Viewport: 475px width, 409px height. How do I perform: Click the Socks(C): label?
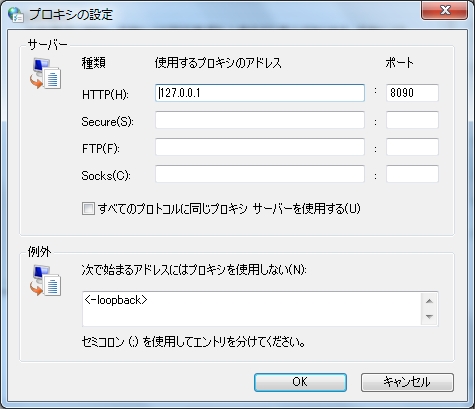click(x=106, y=176)
